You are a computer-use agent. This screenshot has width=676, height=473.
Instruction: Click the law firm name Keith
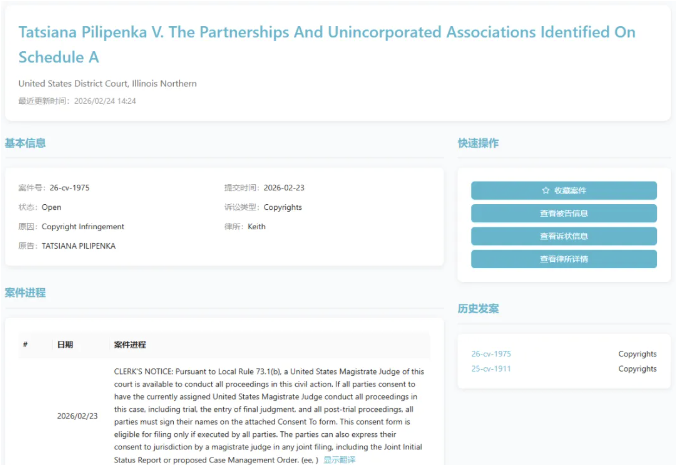click(257, 226)
